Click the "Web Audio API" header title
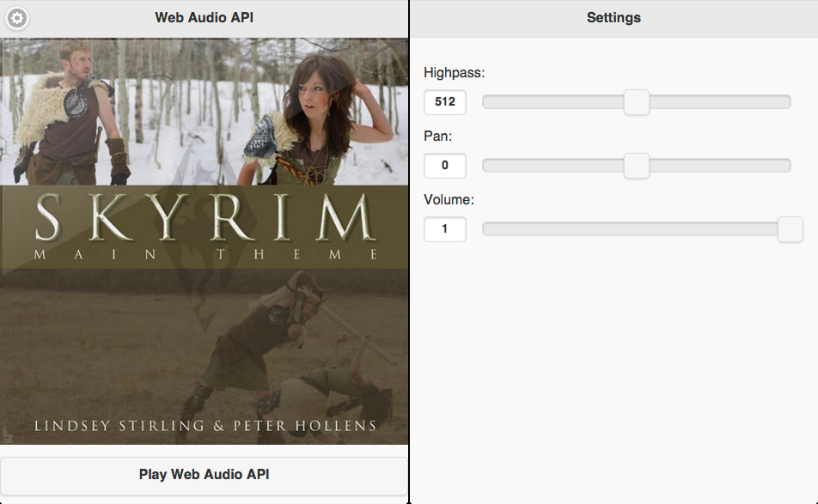Image resolution: width=818 pixels, height=504 pixels. coord(204,18)
